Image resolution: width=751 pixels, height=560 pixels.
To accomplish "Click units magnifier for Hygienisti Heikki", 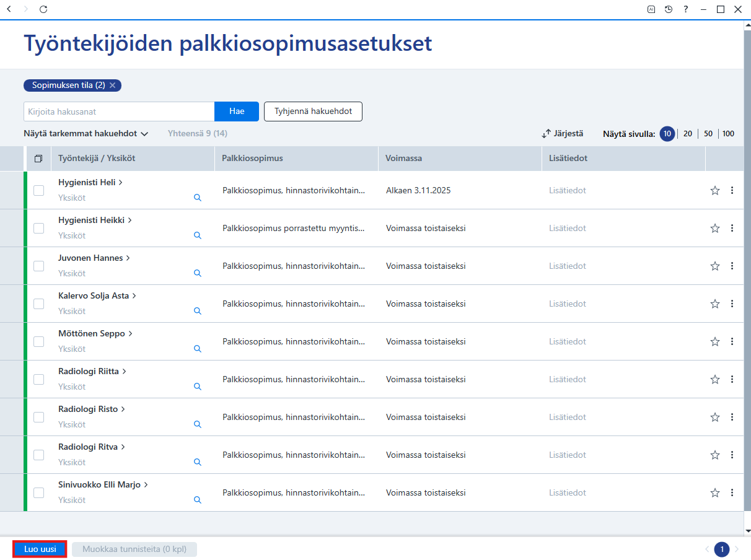I will pyautogui.click(x=198, y=235).
